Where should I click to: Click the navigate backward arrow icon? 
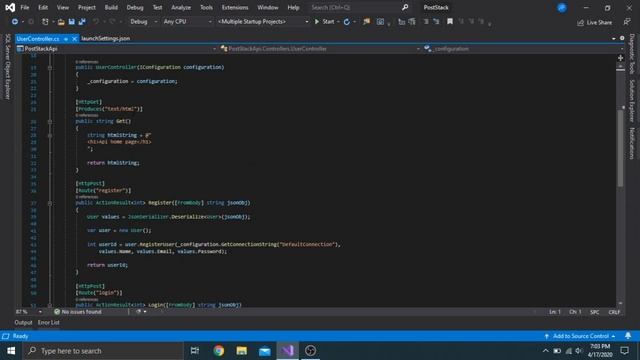15,22
